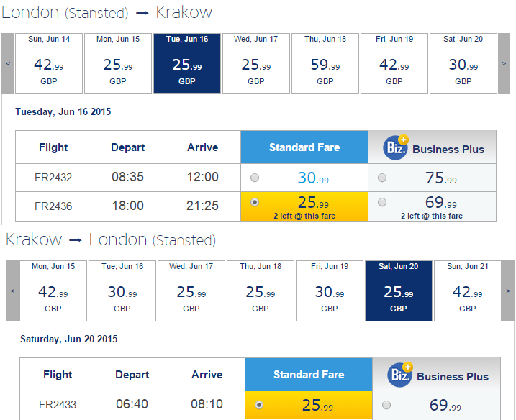Switch outbound date to Wed, Jun 17
This screenshot has height=420, width=516.
256,63
